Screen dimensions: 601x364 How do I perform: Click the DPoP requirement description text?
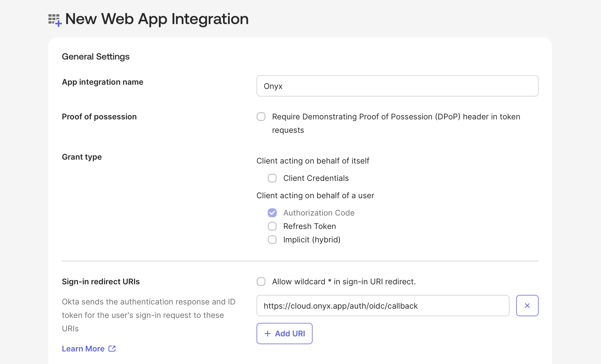pos(395,123)
